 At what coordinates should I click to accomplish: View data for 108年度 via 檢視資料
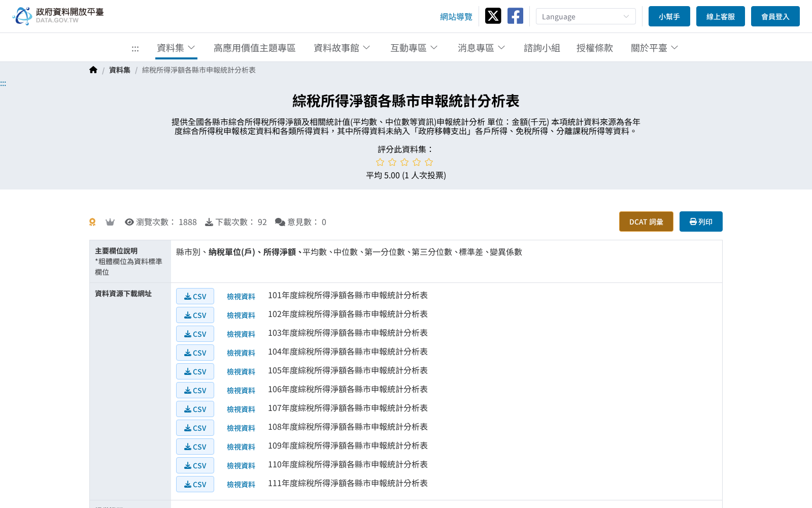click(241, 428)
